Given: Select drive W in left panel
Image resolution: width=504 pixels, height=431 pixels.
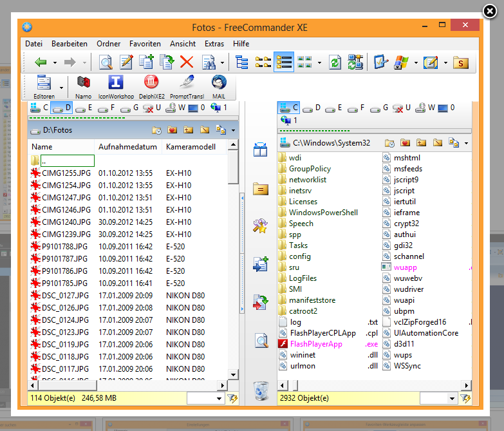Looking at the screenshot, I should [176, 108].
